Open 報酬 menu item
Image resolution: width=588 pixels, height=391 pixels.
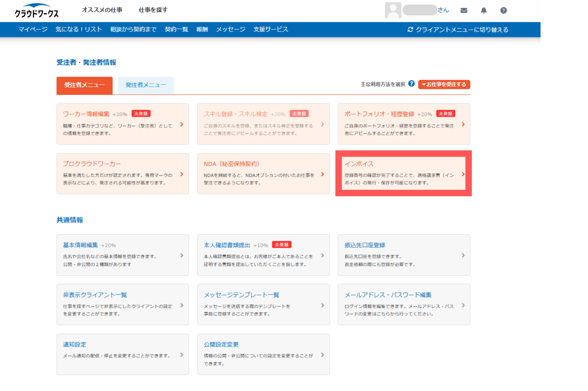point(202,29)
